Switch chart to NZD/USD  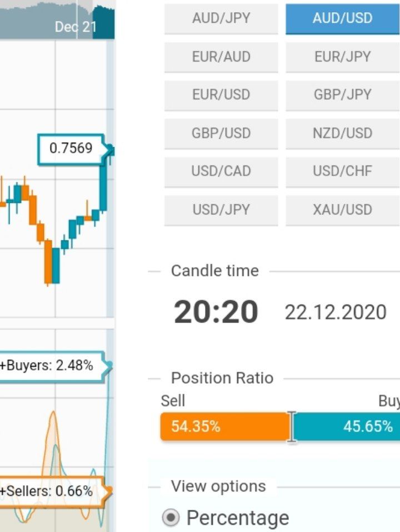pyautogui.click(x=342, y=133)
